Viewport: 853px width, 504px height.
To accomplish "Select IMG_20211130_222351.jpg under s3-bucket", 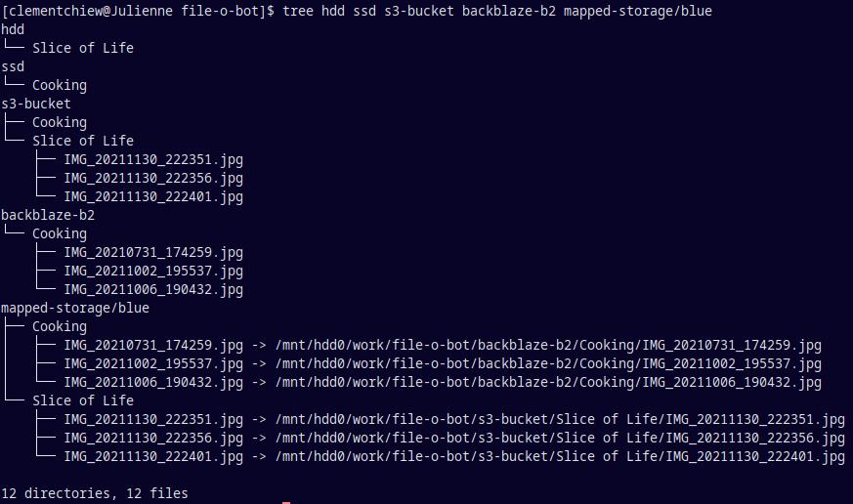I will coord(153,160).
